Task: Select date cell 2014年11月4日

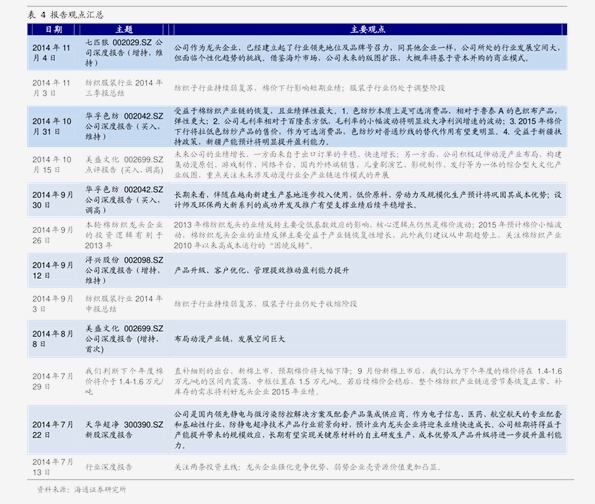Action: [51, 53]
